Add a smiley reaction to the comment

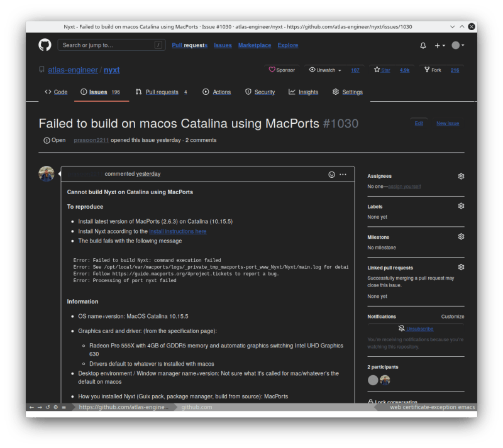coord(331,174)
